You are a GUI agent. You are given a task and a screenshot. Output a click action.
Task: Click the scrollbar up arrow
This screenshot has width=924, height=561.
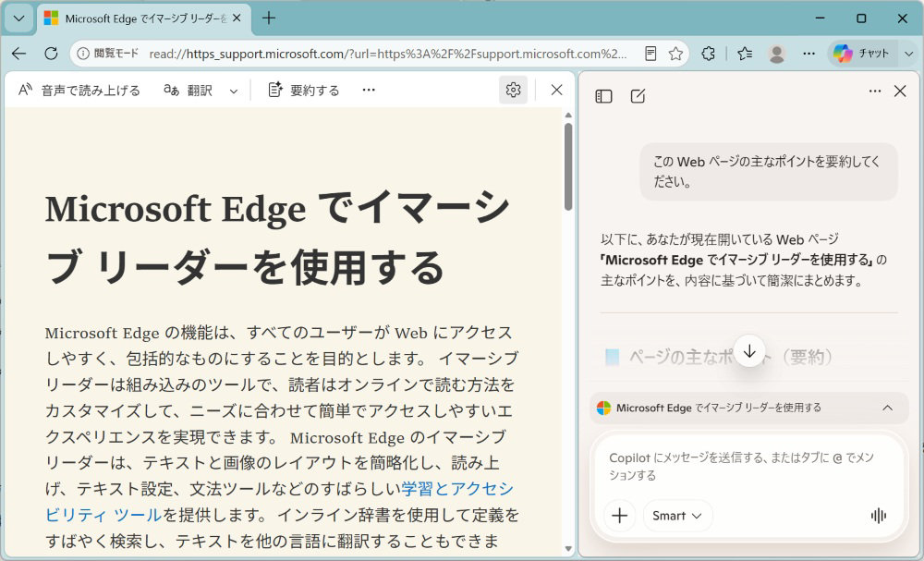pyautogui.click(x=568, y=116)
